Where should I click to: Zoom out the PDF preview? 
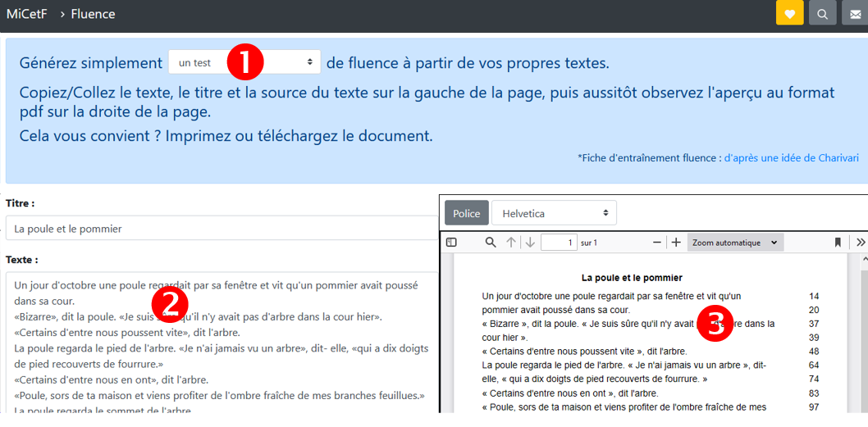tap(657, 243)
